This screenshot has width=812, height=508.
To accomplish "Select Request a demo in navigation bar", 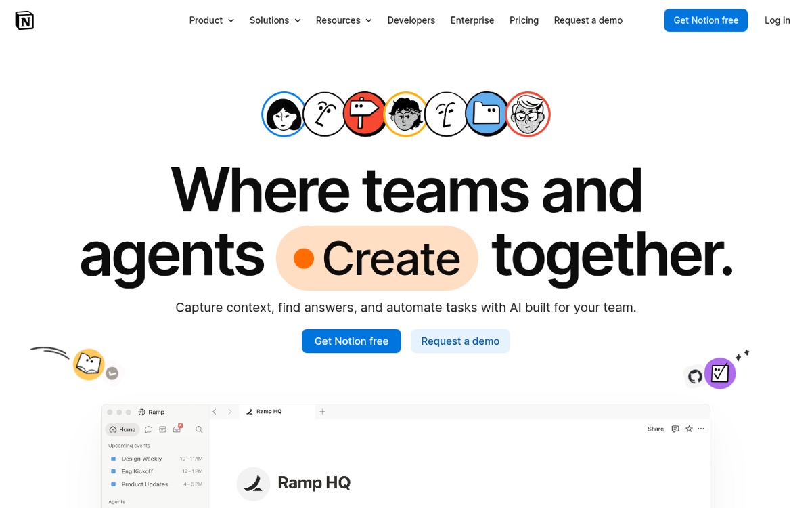I will pyautogui.click(x=588, y=20).
